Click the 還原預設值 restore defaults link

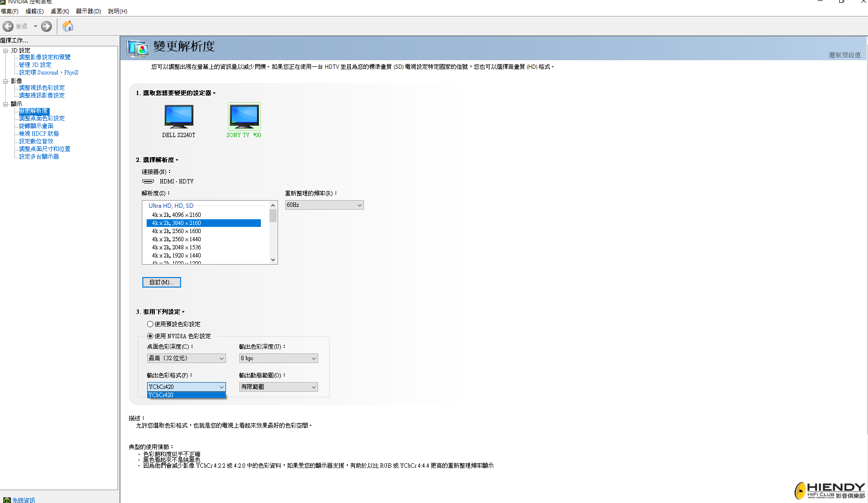pyautogui.click(x=844, y=55)
